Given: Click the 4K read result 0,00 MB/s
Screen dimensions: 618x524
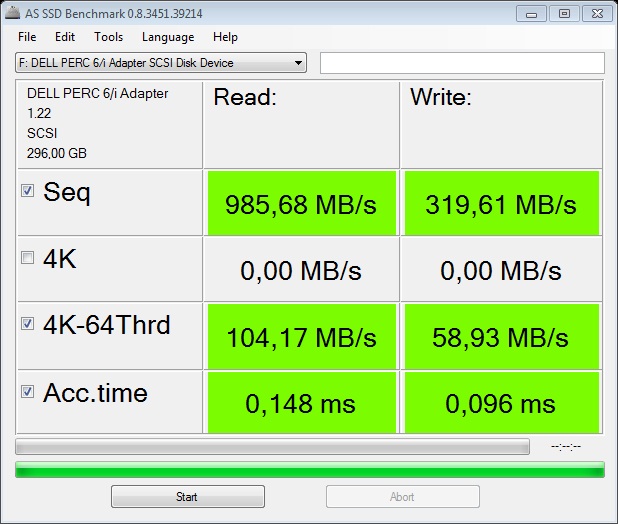Looking at the screenshot, I should (x=302, y=270).
